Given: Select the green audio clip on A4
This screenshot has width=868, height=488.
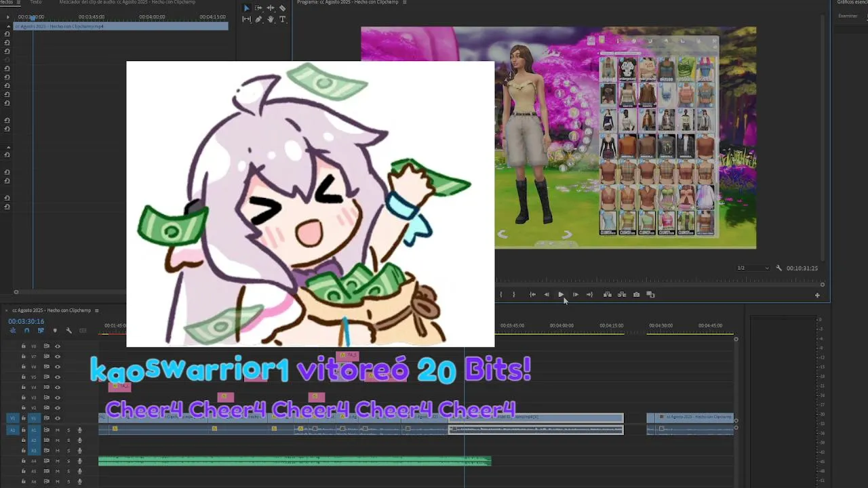Looking at the screenshot, I should coord(294,461).
